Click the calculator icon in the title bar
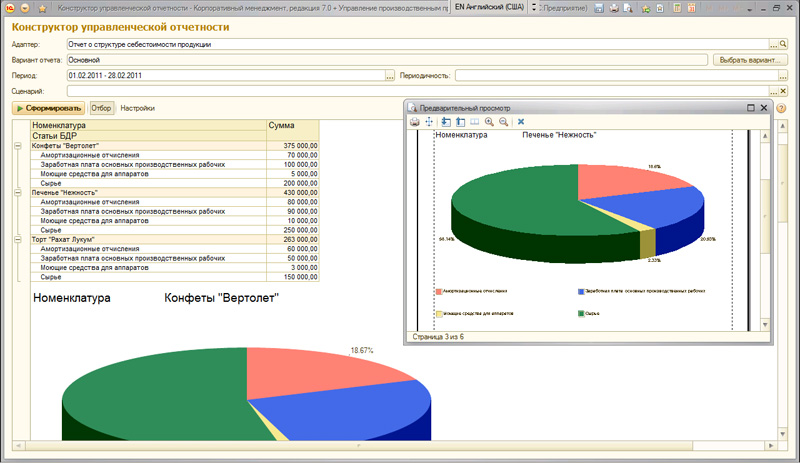This screenshot has width=800, height=463. [x=677, y=8]
